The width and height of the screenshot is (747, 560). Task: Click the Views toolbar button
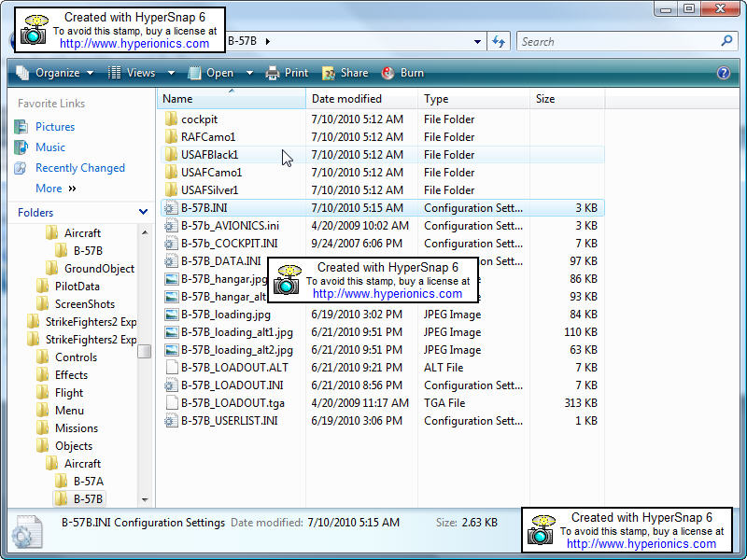click(132, 73)
